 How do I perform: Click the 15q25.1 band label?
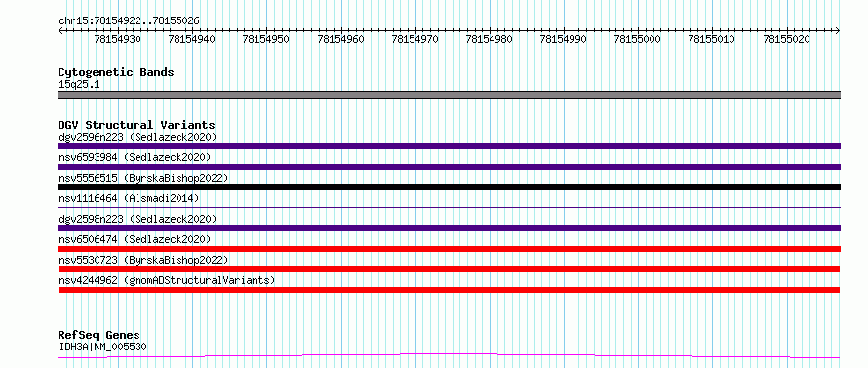(79, 84)
